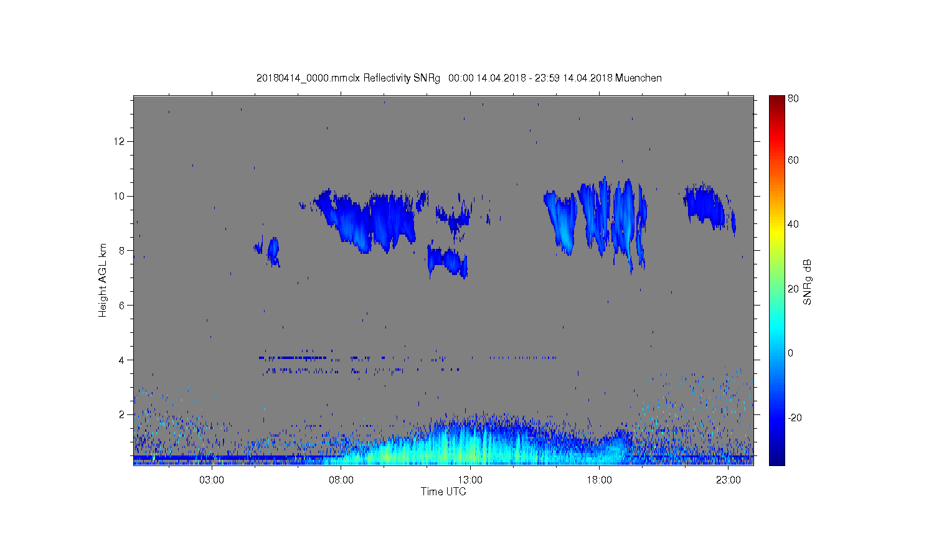The height and width of the screenshot is (560, 934).
Task: Click the 23:00 time tick label
Action: (x=729, y=480)
